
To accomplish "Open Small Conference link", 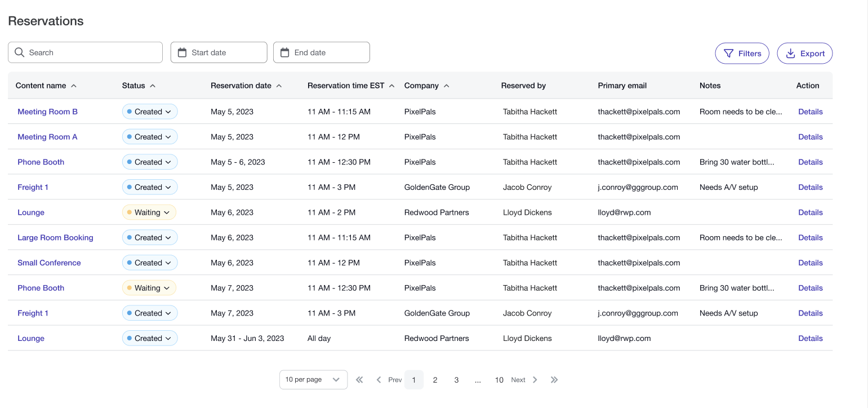I will pyautogui.click(x=49, y=263).
